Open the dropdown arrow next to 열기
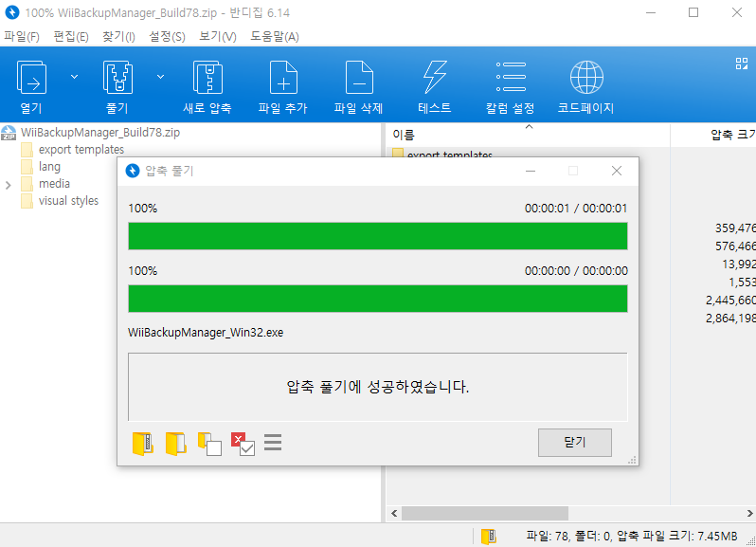 pos(74,77)
